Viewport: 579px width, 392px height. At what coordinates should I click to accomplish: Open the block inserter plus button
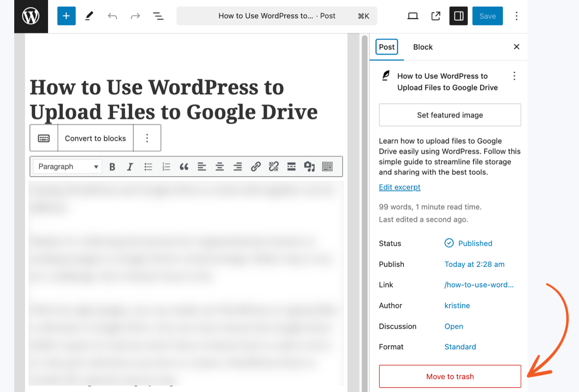[66, 16]
